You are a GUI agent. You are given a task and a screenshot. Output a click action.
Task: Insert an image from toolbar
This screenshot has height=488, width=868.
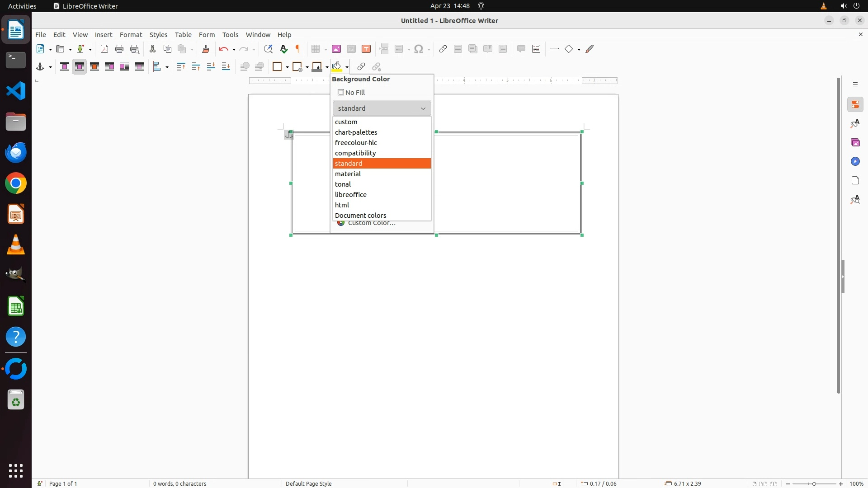click(336, 49)
